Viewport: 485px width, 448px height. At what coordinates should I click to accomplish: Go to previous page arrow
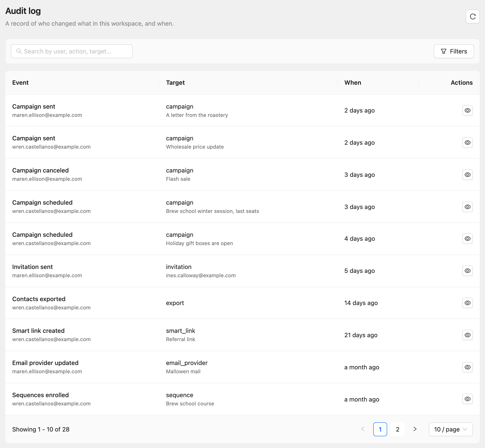pyautogui.click(x=363, y=429)
